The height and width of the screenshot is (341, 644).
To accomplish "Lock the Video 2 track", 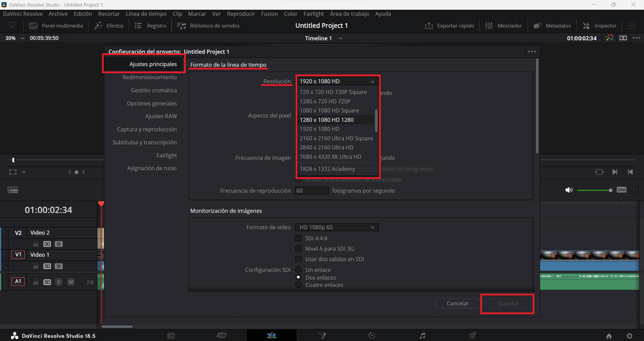I will tap(36, 244).
